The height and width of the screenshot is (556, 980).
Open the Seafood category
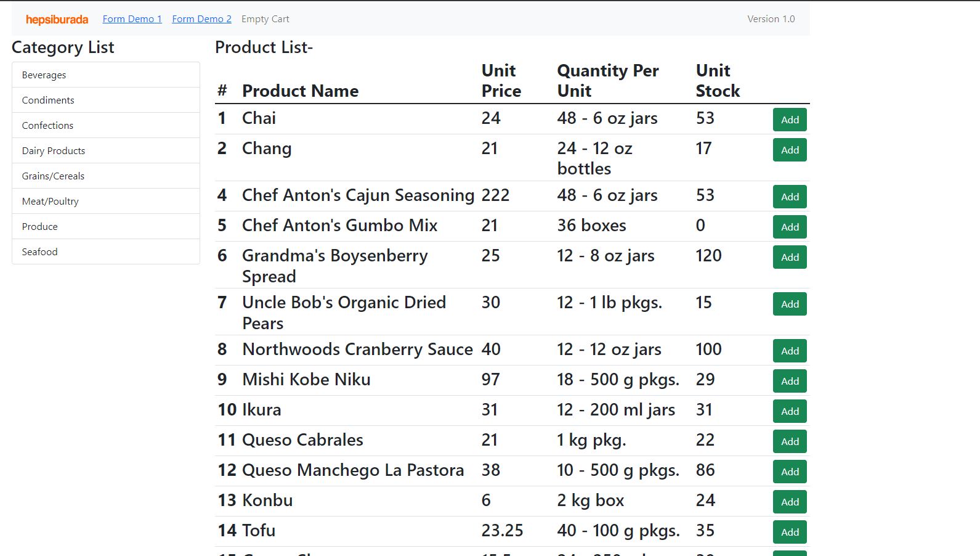click(105, 251)
